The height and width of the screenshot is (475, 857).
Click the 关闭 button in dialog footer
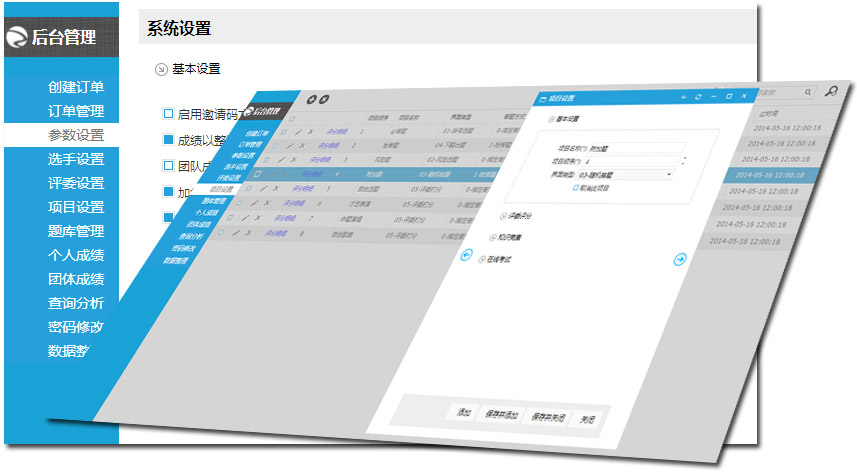click(x=587, y=419)
